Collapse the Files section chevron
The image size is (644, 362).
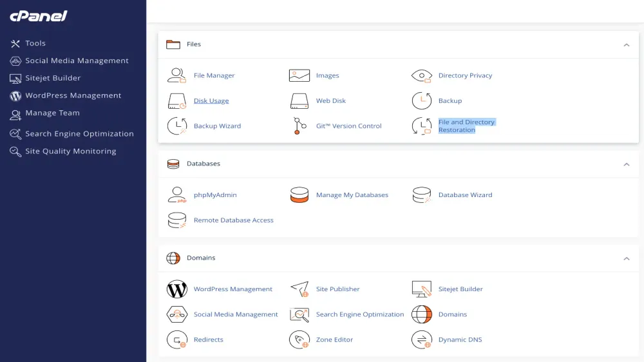(627, 45)
